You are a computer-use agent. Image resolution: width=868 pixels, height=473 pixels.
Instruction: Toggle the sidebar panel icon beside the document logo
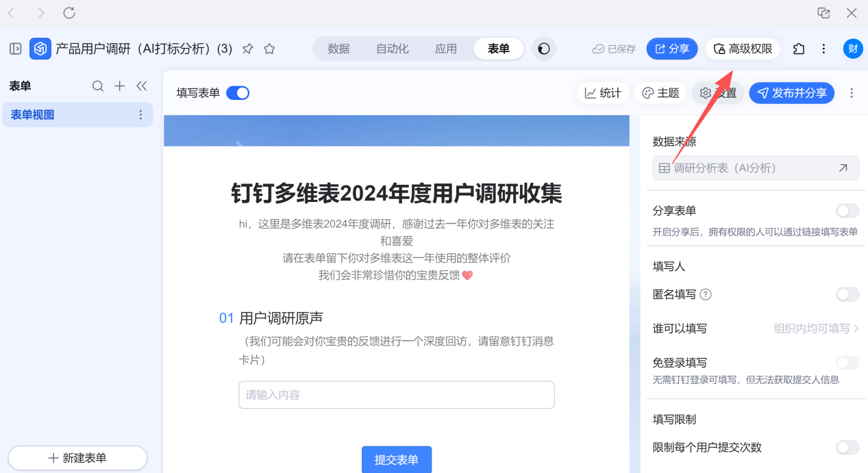coord(15,49)
